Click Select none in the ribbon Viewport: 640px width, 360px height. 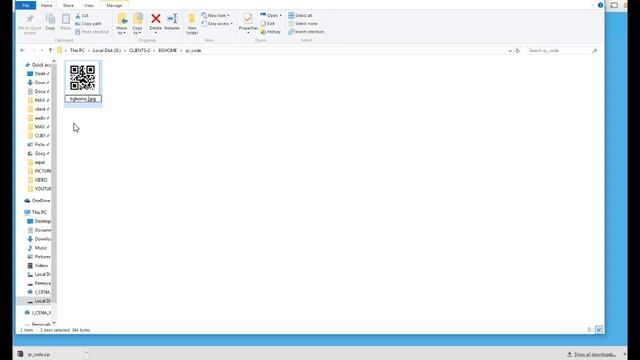pyautogui.click(x=302, y=24)
